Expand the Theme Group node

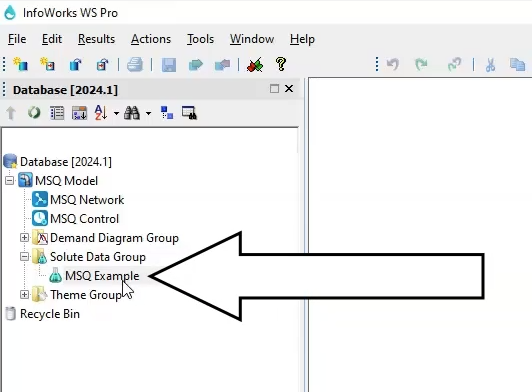[x=24, y=294]
